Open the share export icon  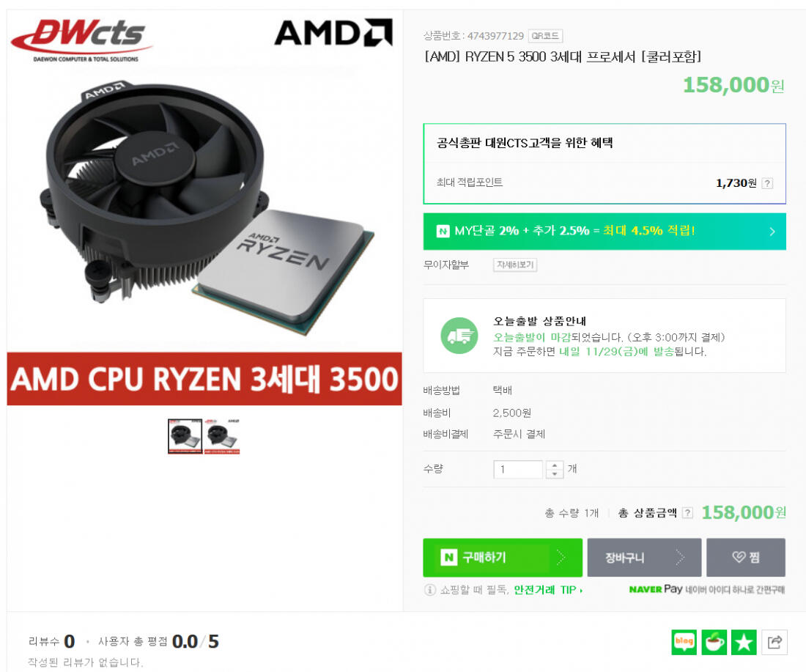774,642
